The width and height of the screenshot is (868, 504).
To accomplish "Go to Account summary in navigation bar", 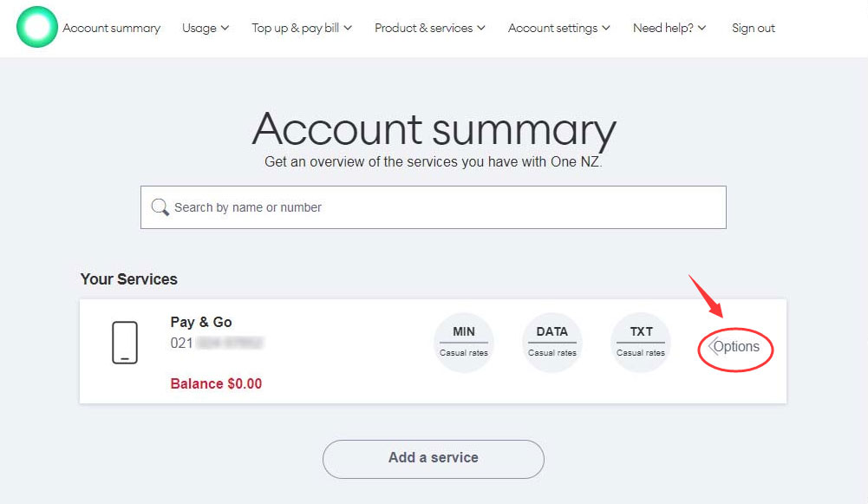I will (x=112, y=28).
